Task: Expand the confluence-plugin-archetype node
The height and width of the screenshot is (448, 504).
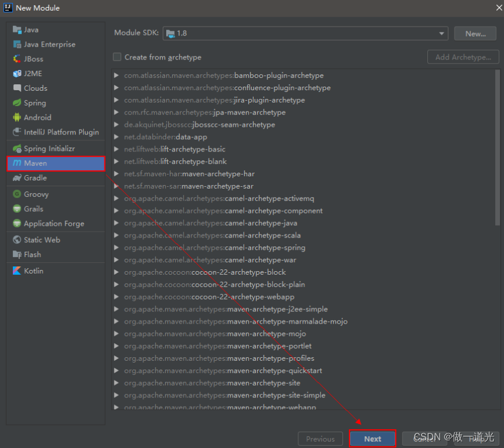Action: tap(116, 87)
